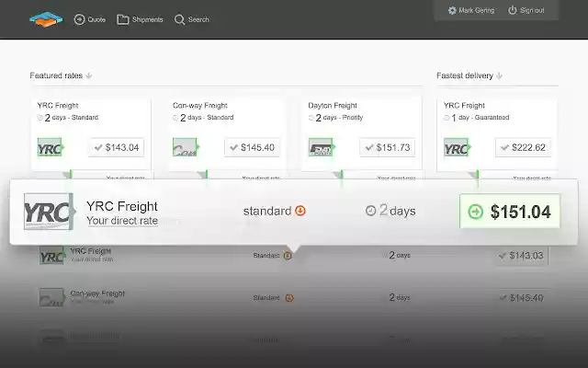Open Mark Gering account settings
The height and width of the screenshot is (368, 588).
(471, 10)
